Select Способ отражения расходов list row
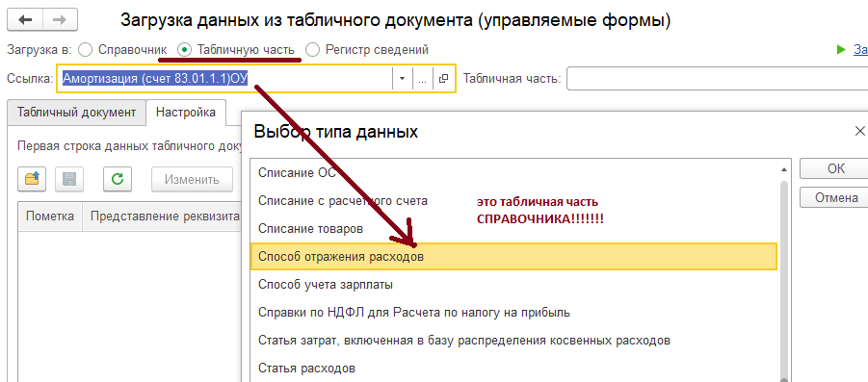 pos(513,257)
